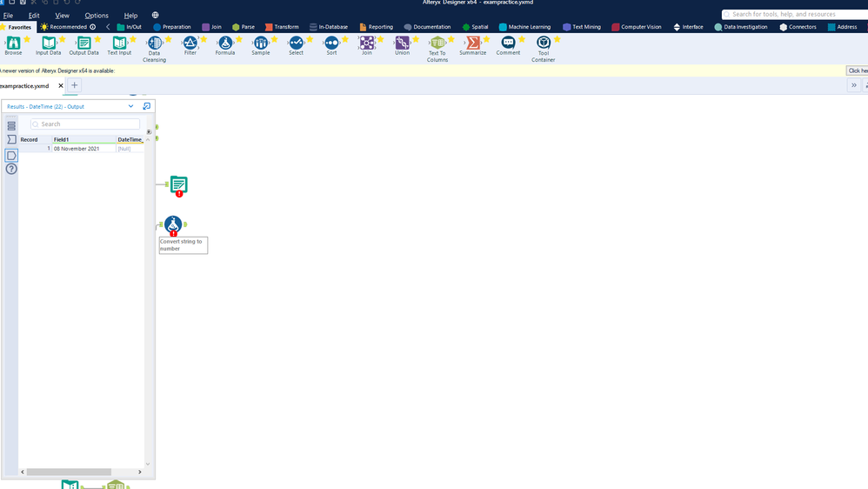Add a new workflow tab
Image resolution: width=868 pixels, height=489 pixels.
tap(74, 85)
